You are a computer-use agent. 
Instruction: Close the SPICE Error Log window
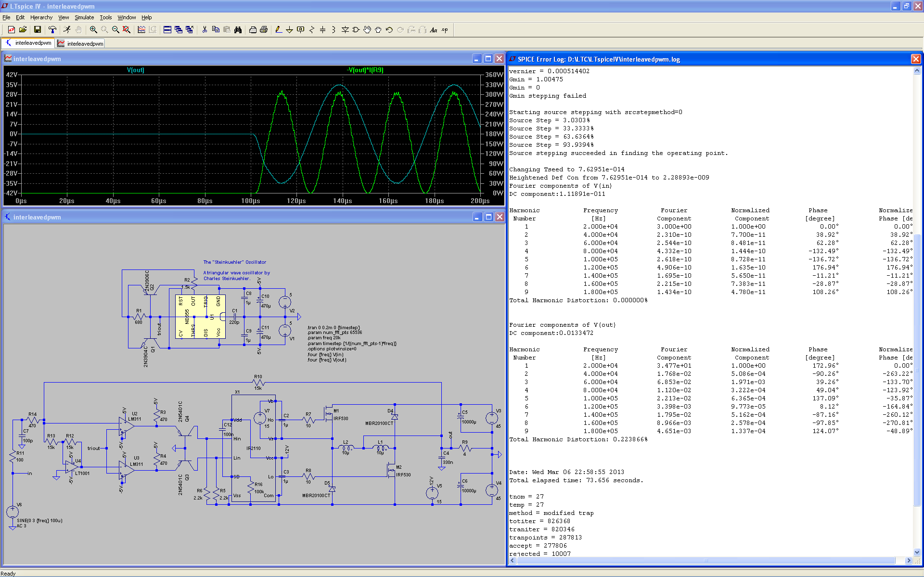[915, 59]
